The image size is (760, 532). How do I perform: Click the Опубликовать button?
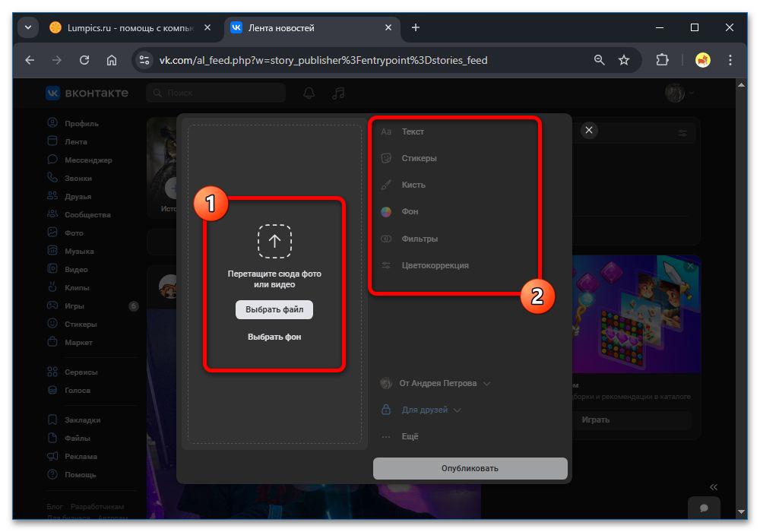pos(470,468)
